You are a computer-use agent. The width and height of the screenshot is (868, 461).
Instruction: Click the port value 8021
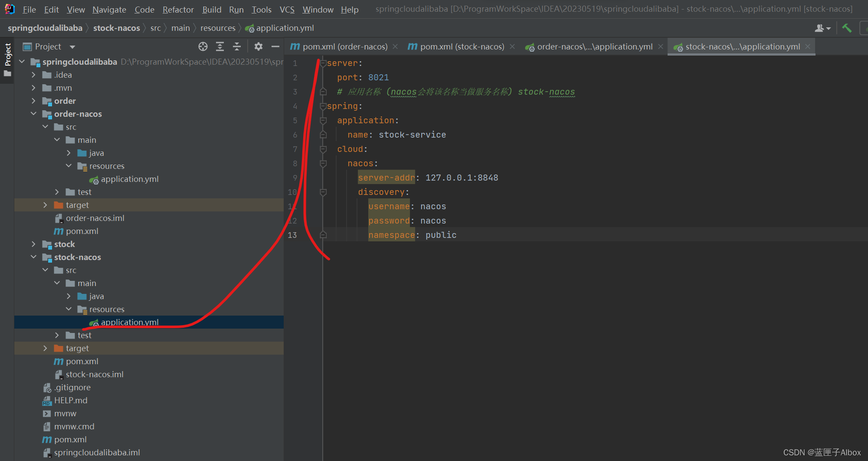pyautogui.click(x=379, y=77)
